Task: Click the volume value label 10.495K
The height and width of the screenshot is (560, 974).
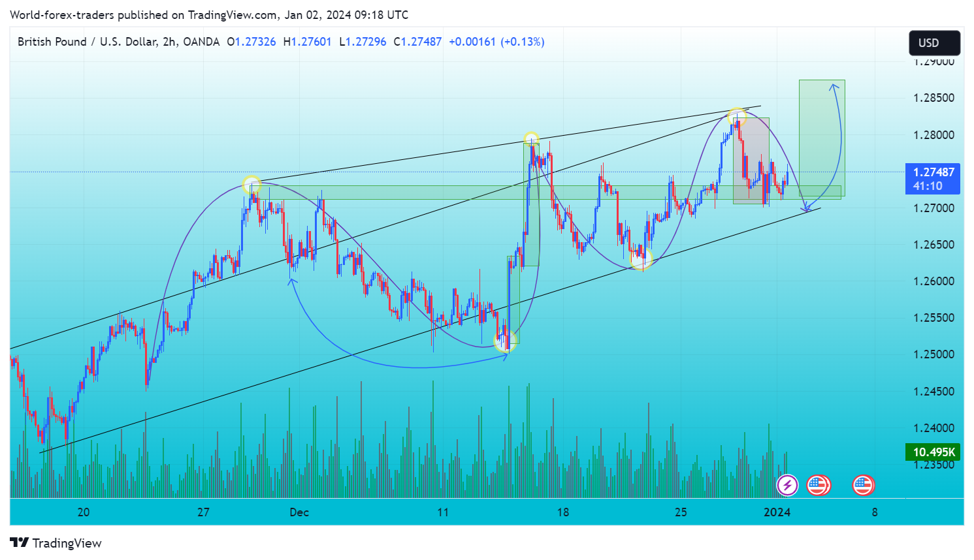Action: click(932, 452)
